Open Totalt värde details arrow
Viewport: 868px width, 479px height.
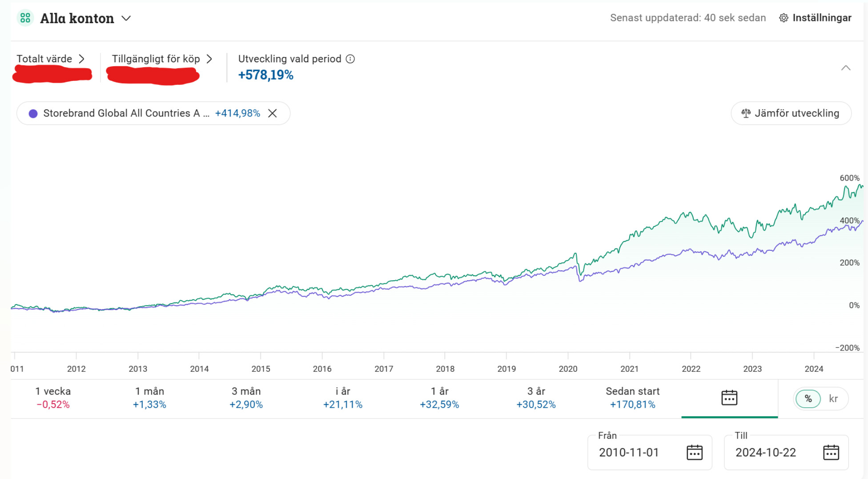click(x=81, y=59)
